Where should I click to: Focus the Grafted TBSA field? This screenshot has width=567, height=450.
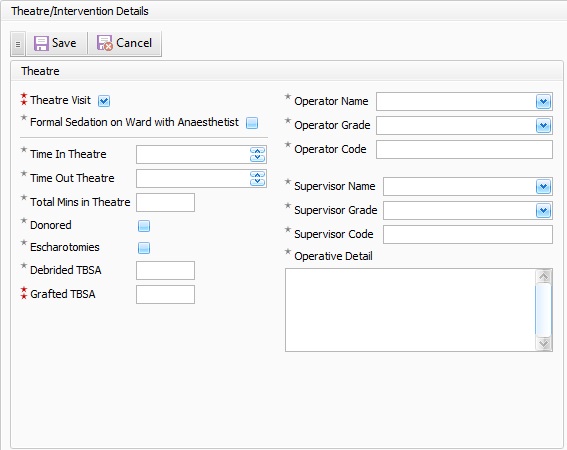(165, 294)
